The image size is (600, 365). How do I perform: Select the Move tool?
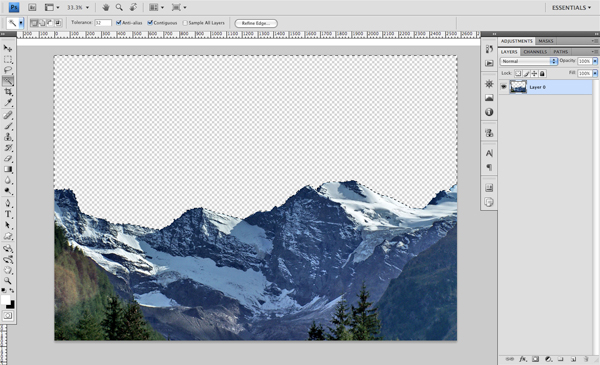(x=8, y=48)
